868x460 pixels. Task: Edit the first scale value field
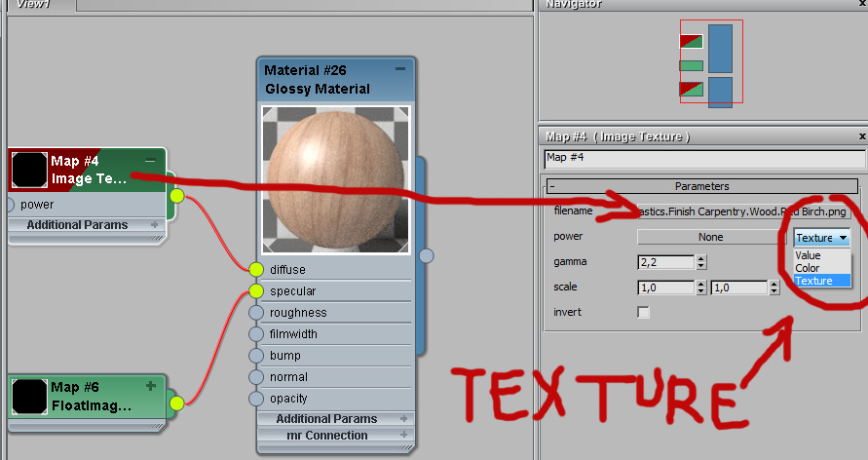666,287
